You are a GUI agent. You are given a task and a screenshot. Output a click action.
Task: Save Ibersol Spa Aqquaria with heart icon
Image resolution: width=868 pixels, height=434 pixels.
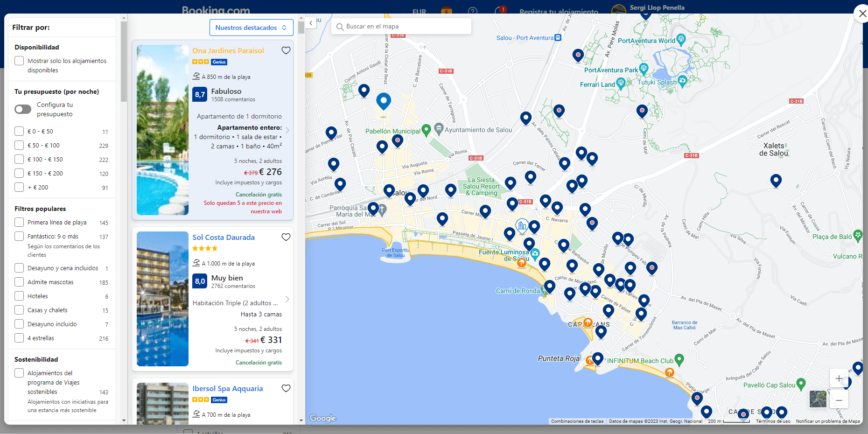286,388
